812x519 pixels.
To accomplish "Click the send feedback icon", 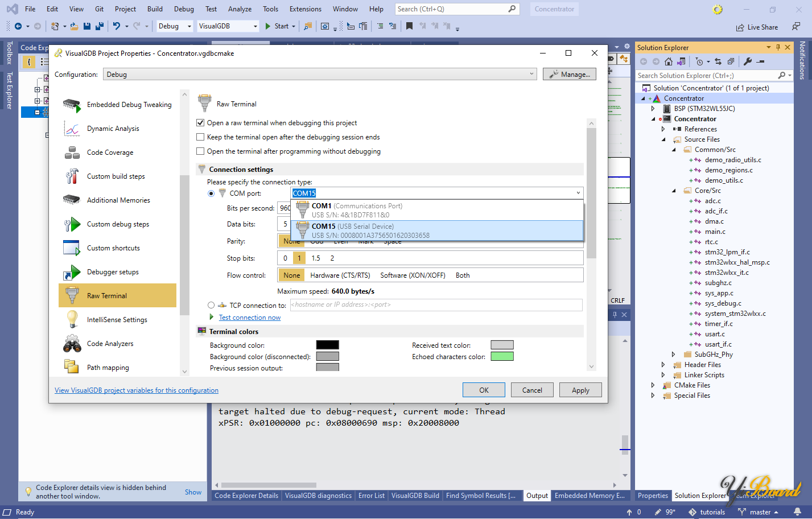I will tap(796, 27).
